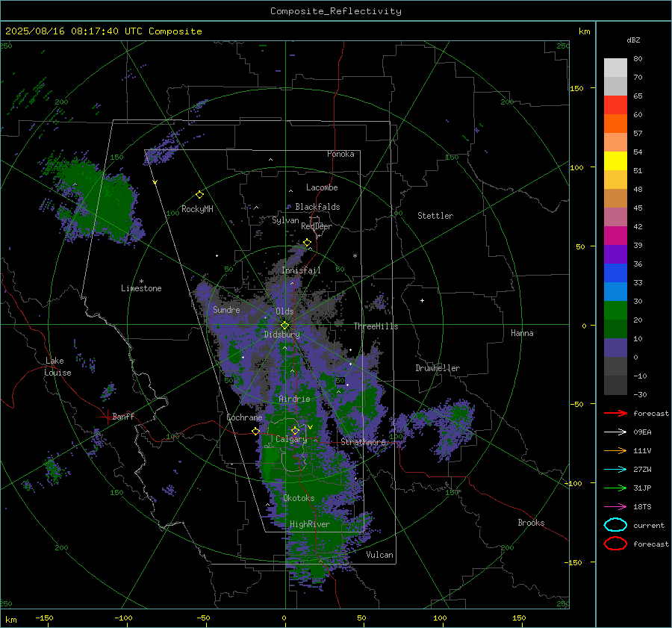Click the cyan 27ZW arrow in legend

[x=615, y=470]
